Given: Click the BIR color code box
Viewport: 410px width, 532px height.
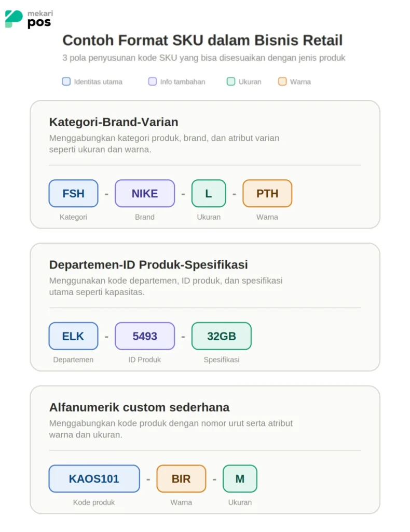Looking at the screenshot, I should tap(181, 478).
